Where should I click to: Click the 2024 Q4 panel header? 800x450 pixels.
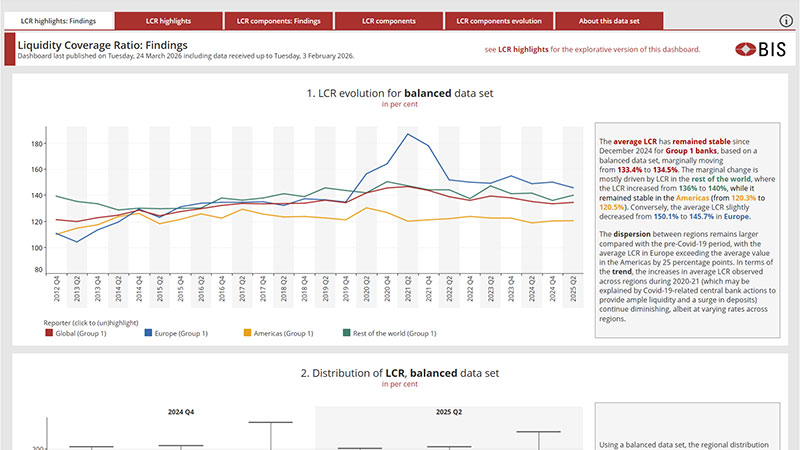[x=181, y=412]
